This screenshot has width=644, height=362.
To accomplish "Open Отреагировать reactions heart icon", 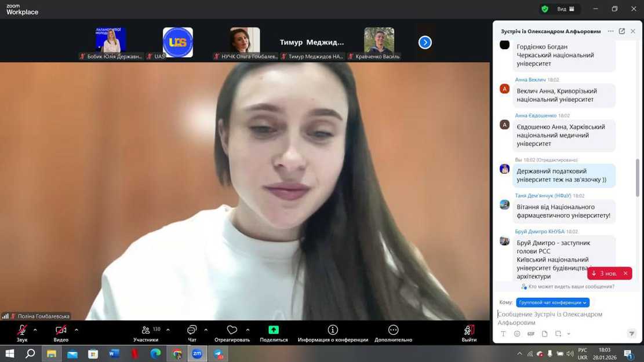I will click(232, 330).
